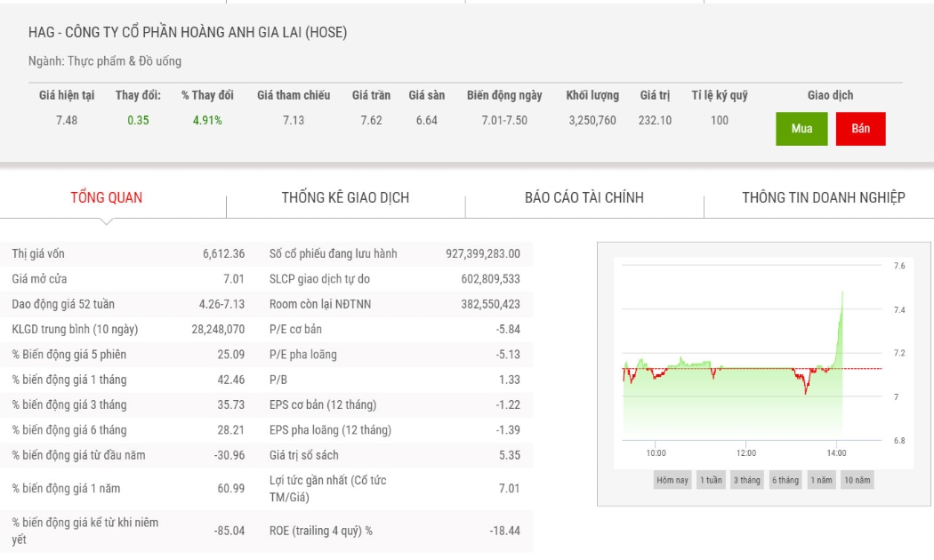This screenshot has height=560, width=934.
Task: Select the ROE (trailing 4 quý) row
Action: [x=395, y=531]
